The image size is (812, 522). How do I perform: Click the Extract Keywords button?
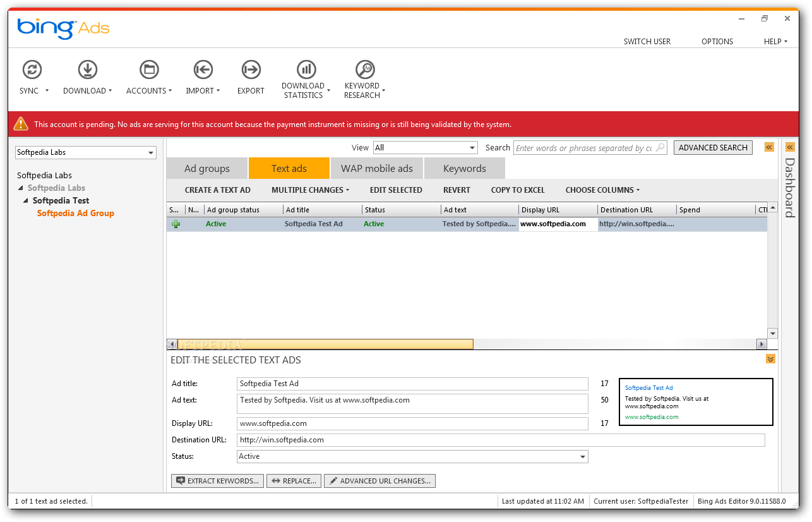(x=217, y=481)
